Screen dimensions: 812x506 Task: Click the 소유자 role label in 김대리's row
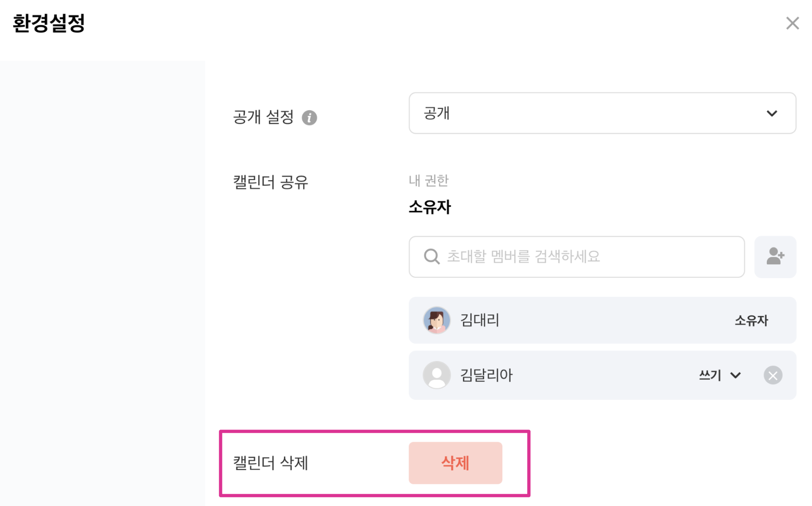[751, 321]
